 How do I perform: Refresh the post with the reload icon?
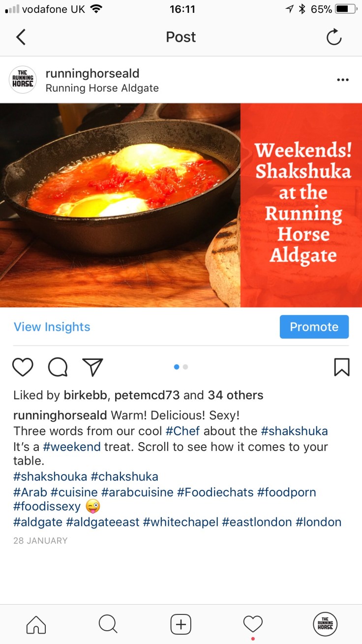pyautogui.click(x=333, y=37)
